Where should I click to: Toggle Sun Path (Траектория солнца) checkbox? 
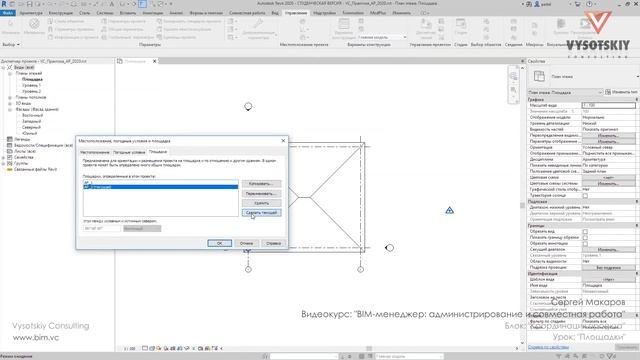pos(585,196)
